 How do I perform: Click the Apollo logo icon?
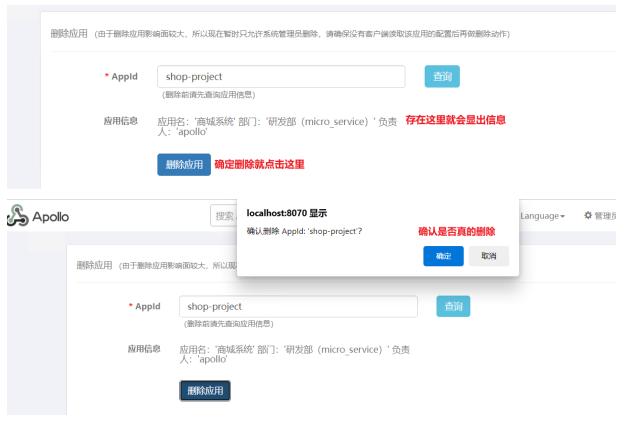pyautogui.click(x=17, y=215)
